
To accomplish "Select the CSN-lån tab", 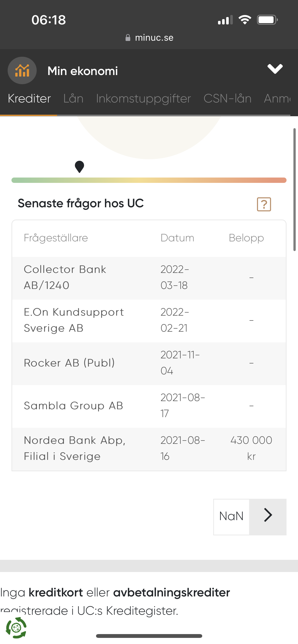I will [x=227, y=99].
